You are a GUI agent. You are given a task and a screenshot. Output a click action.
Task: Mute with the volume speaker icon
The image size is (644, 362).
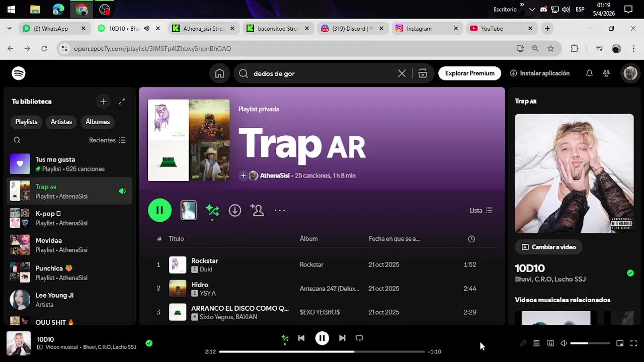coord(564,343)
